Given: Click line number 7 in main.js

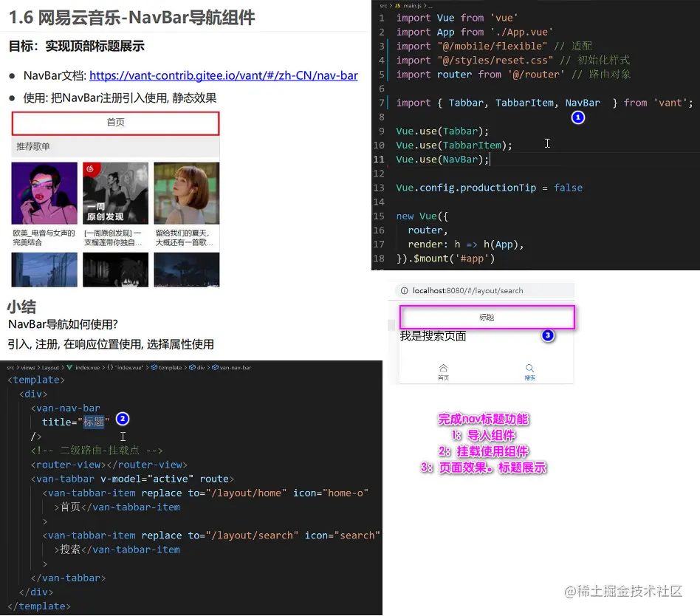Looking at the screenshot, I should [x=382, y=103].
